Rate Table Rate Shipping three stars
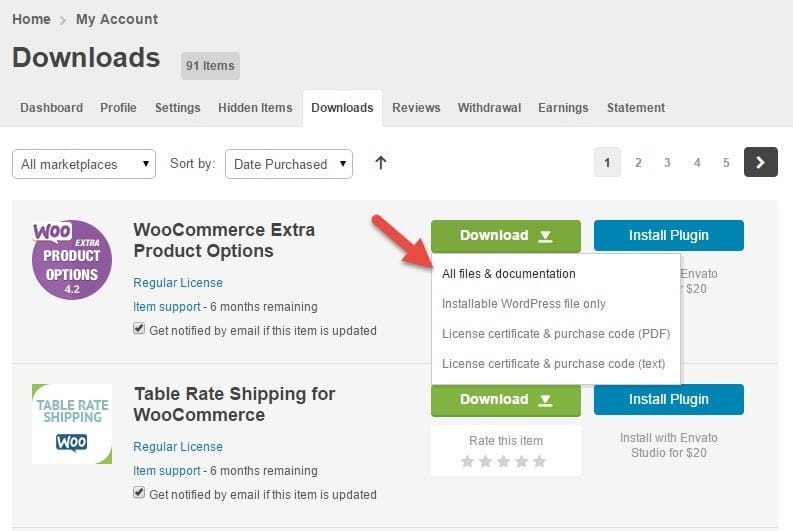Viewport: 793px width, 531px height. point(504,461)
